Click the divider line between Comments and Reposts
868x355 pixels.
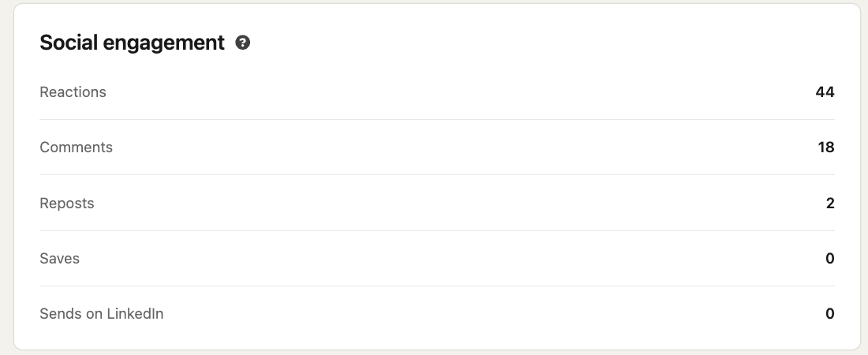436,175
